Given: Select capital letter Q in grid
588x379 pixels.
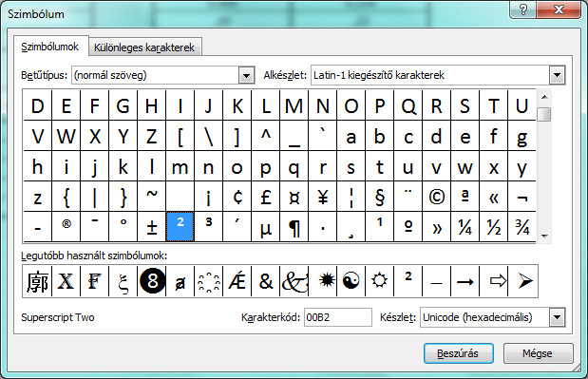Looking at the screenshot, I should (408, 106).
